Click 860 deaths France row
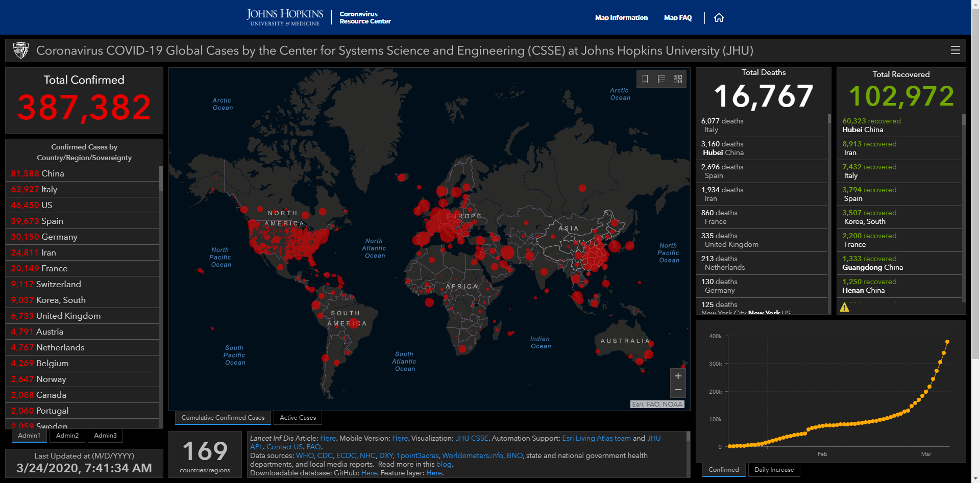980x483 pixels. pyautogui.click(x=762, y=217)
